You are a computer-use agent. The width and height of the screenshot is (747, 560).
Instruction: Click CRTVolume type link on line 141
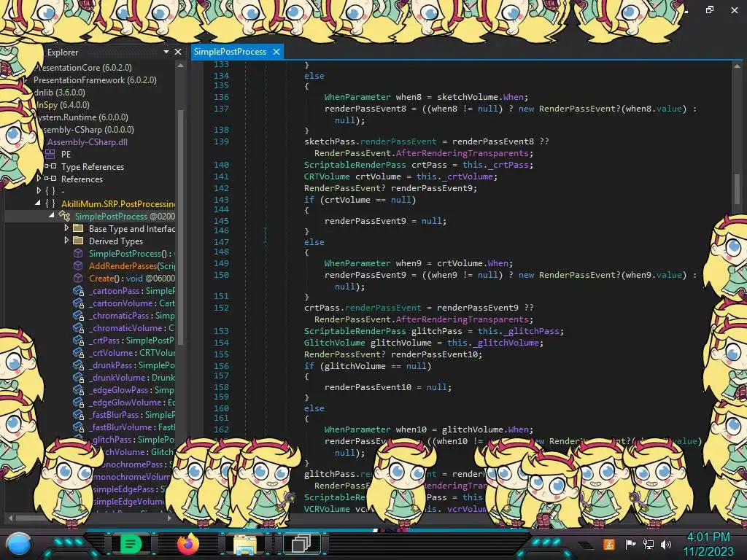point(327,176)
